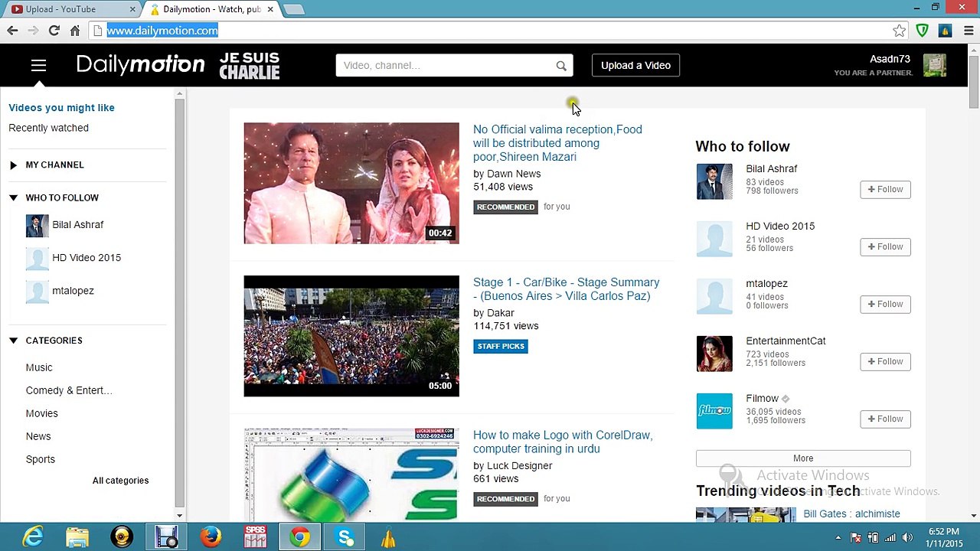980x551 pixels.
Task: Select Videos you might like
Action: tap(61, 108)
